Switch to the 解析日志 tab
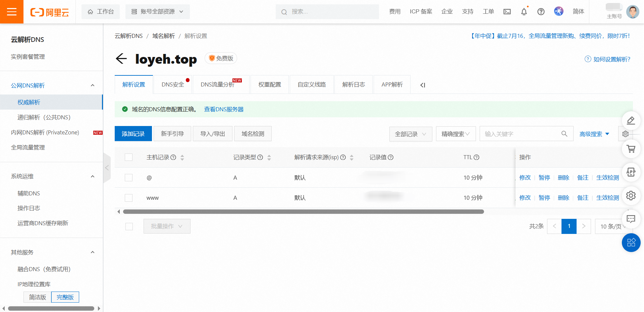 point(353,84)
